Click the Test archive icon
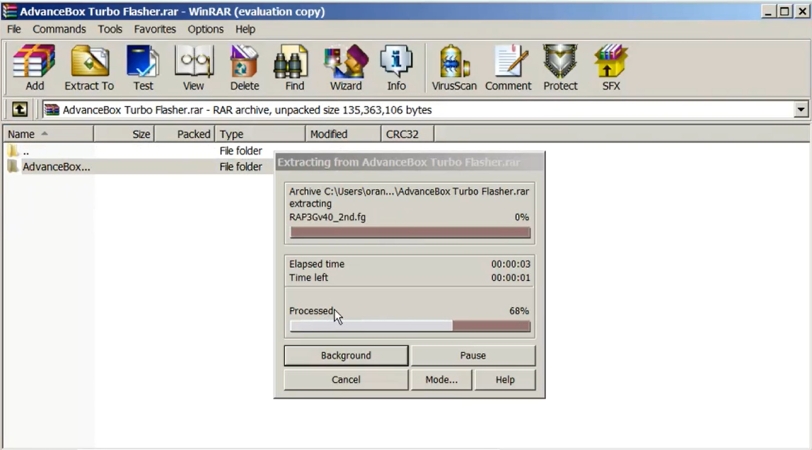The width and height of the screenshot is (812, 450). click(x=143, y=68)
